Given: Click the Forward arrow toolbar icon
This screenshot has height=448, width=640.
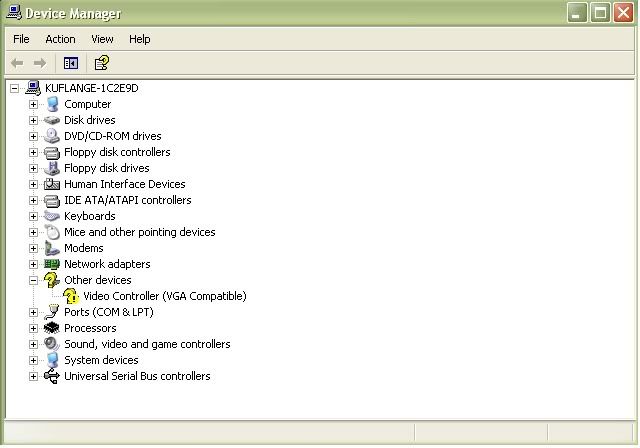Looking at the screenshot, I should click(x=40, y=63).
